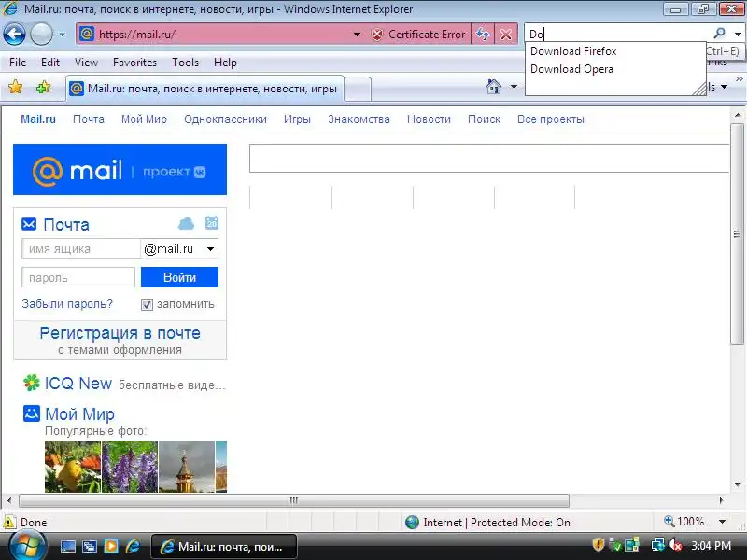Click the имя ящика mailbox name field
This screenshot has width=747, height=560.
pos(81,248)
